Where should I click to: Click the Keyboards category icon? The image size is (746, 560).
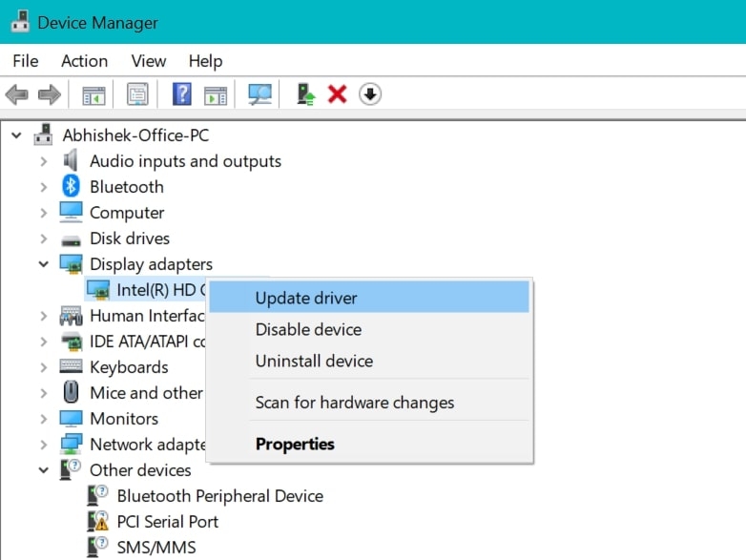[x=71, y=366]
